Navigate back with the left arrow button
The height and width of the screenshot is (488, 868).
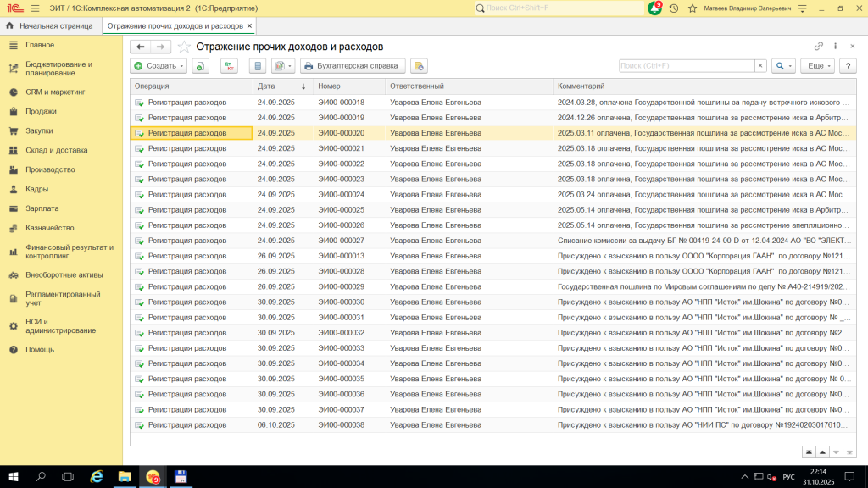click(140, 47)
